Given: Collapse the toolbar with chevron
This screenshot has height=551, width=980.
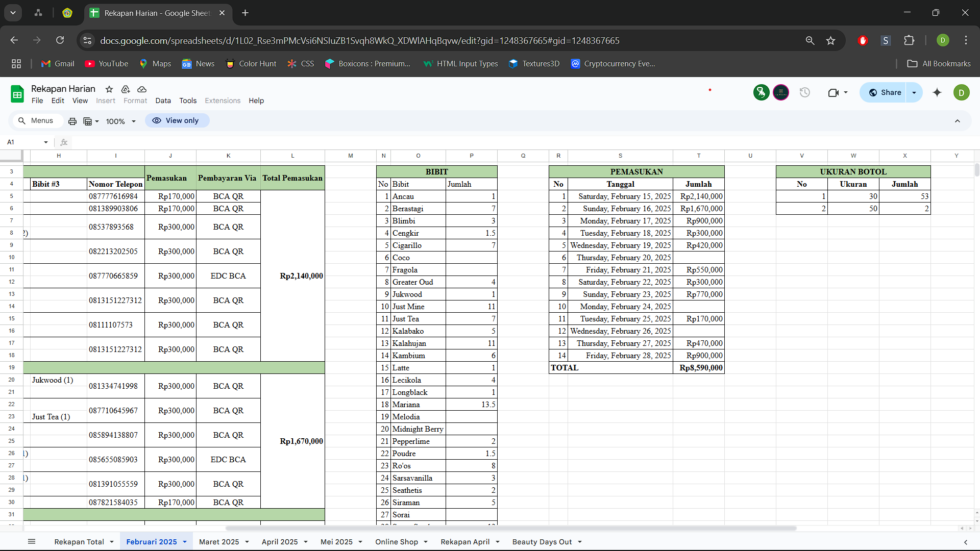Looking at the screenshot, I should [958, 121].
